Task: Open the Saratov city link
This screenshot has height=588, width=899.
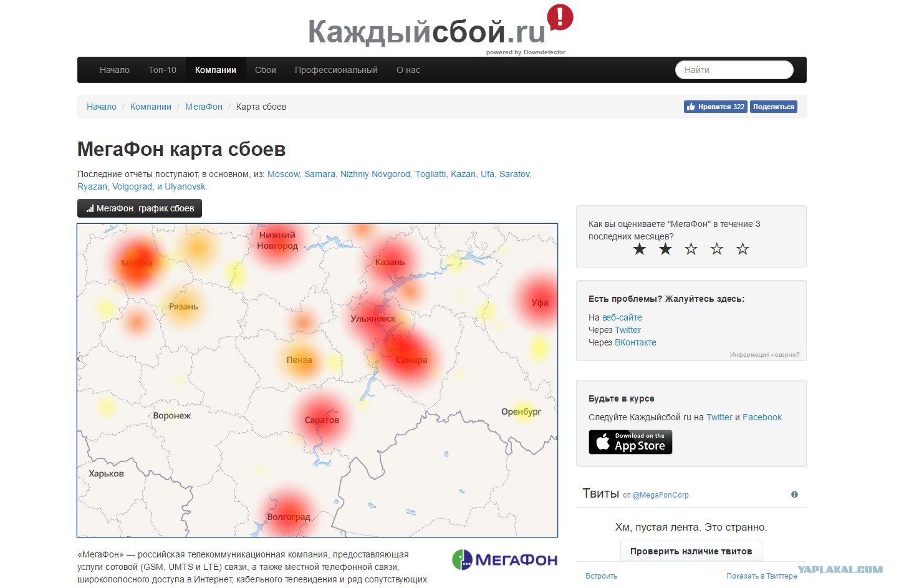Action: click(x=515, y=174)
